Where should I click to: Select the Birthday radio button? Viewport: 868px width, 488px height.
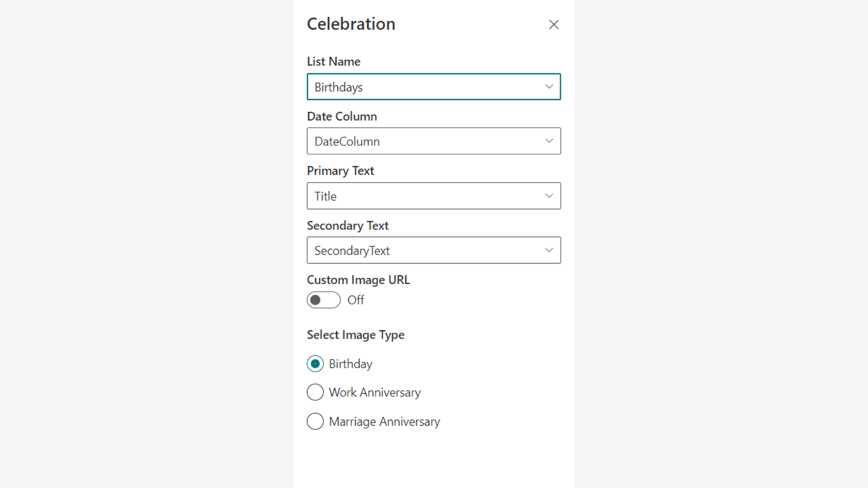(315, 364)
